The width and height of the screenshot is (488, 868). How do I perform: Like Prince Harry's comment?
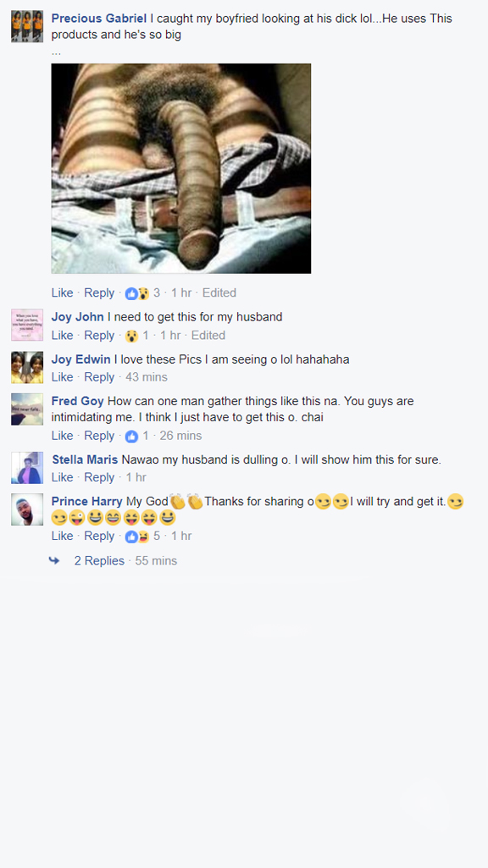pos(62,536)
